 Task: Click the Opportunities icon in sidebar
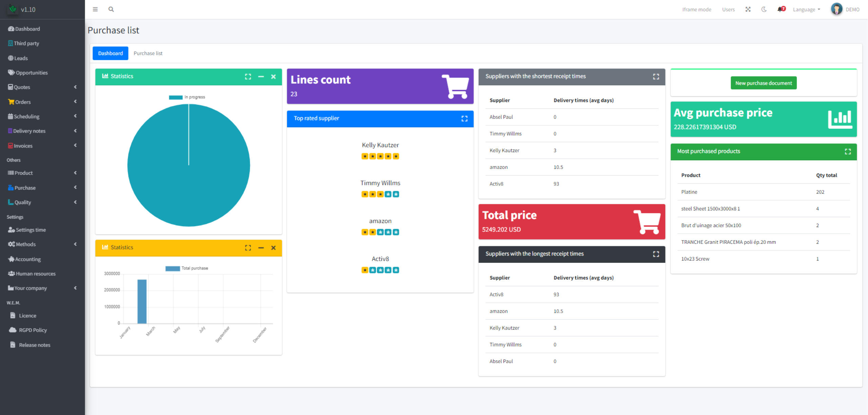[11, 72]
